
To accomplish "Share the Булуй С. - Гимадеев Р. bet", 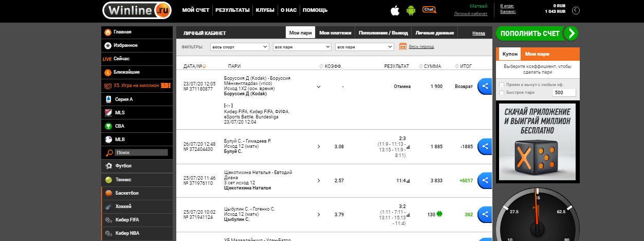I will tap(485, 146).
